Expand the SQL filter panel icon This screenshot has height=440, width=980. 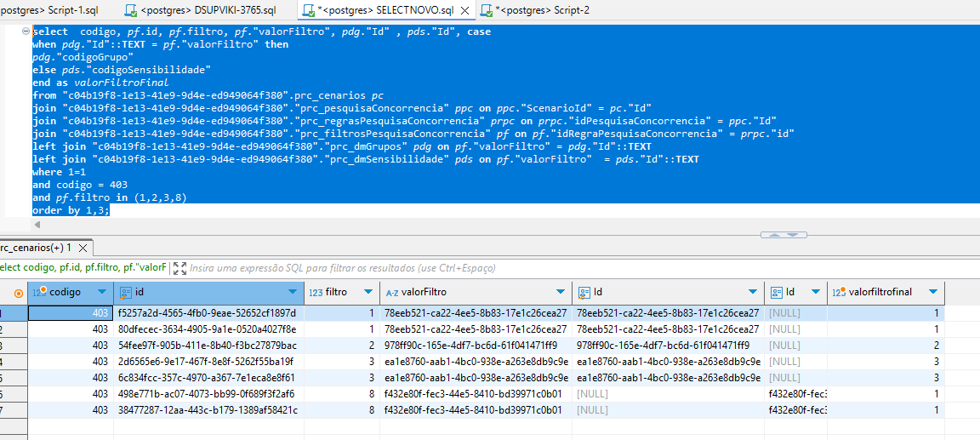click(179, 268)
